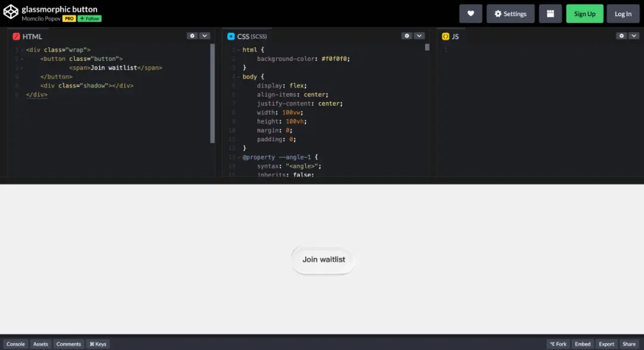Click the PRO badge next to author
This screenshot has width=644, height=350.
(x=69, y=18)
